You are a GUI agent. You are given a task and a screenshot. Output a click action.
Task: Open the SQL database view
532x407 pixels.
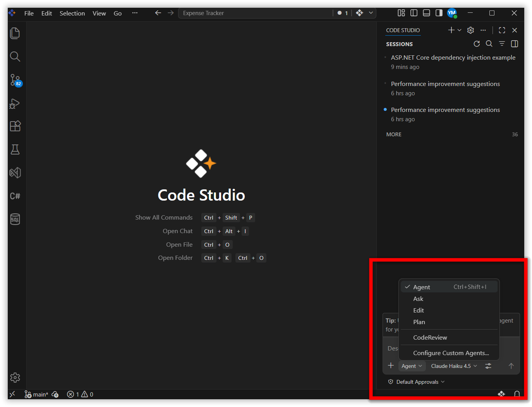tap(15, 219)
